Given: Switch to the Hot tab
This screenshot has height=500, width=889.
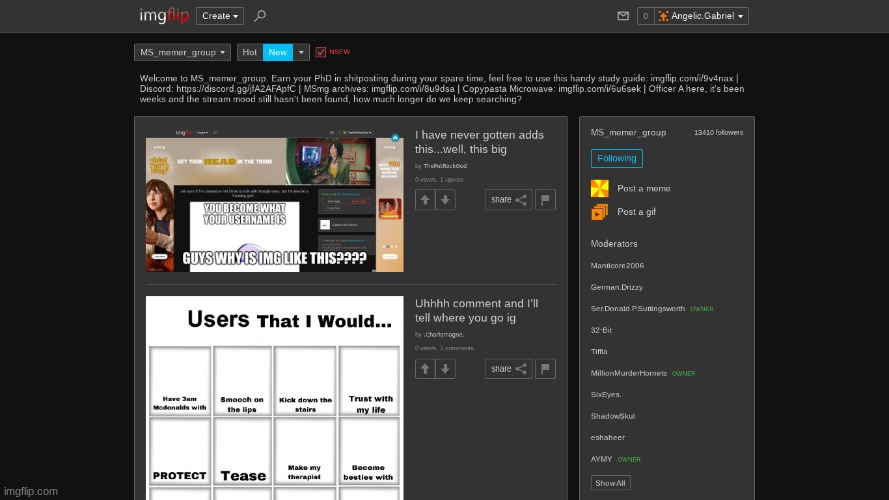Looking at the screenshot, I should (x=250, y=52).
